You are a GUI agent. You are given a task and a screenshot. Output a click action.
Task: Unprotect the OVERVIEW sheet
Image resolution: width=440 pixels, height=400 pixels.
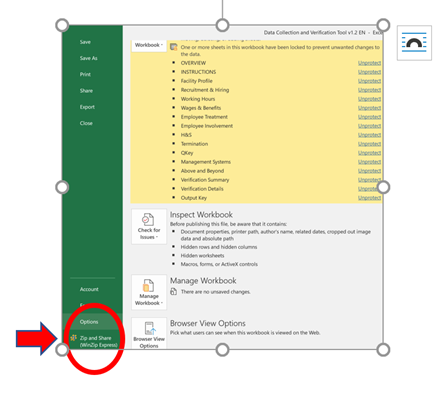tap(369, 63)
